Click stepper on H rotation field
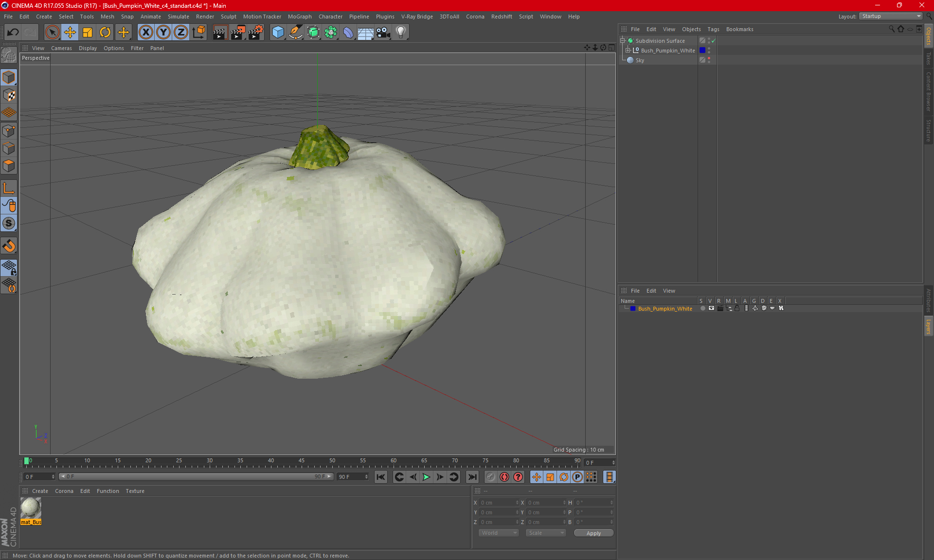This screenshot has height=560, width=934. tap(611, 503)
